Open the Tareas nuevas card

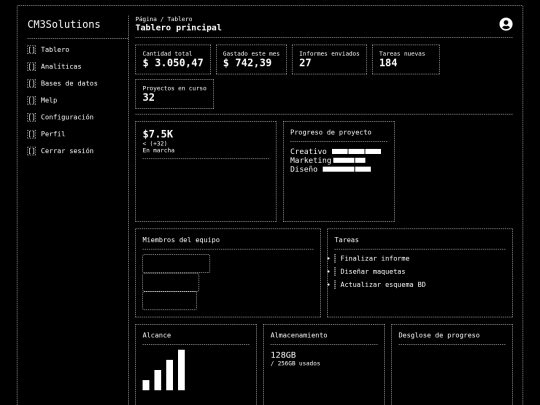[406, 59]
